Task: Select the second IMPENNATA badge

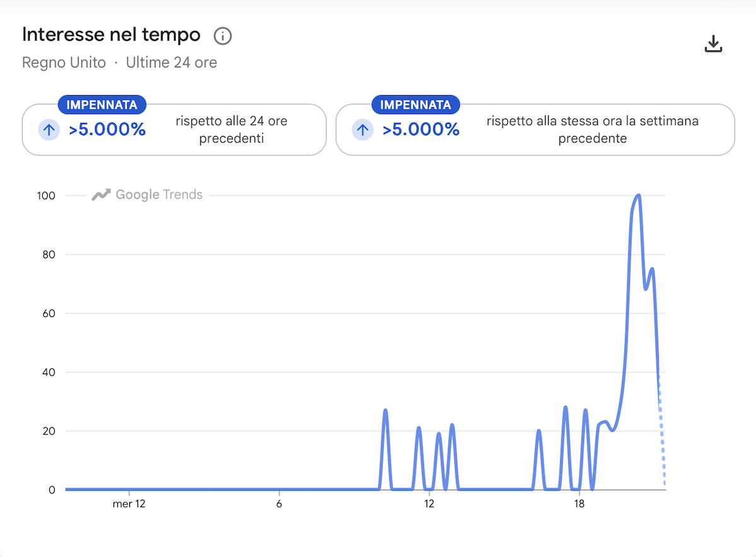Action: [415, 105]
